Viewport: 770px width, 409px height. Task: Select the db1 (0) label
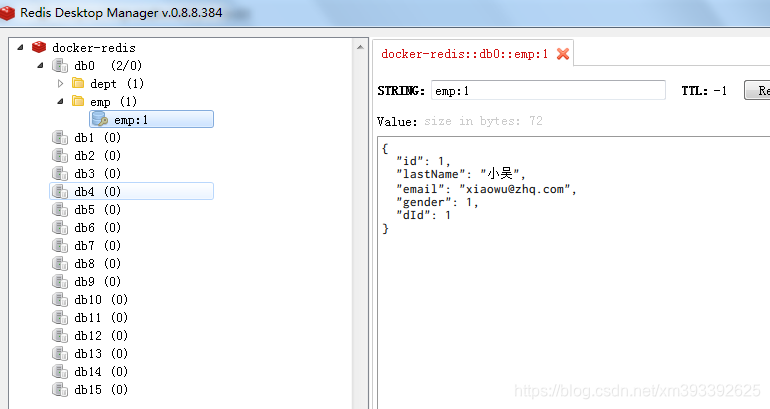pos(97,137)
